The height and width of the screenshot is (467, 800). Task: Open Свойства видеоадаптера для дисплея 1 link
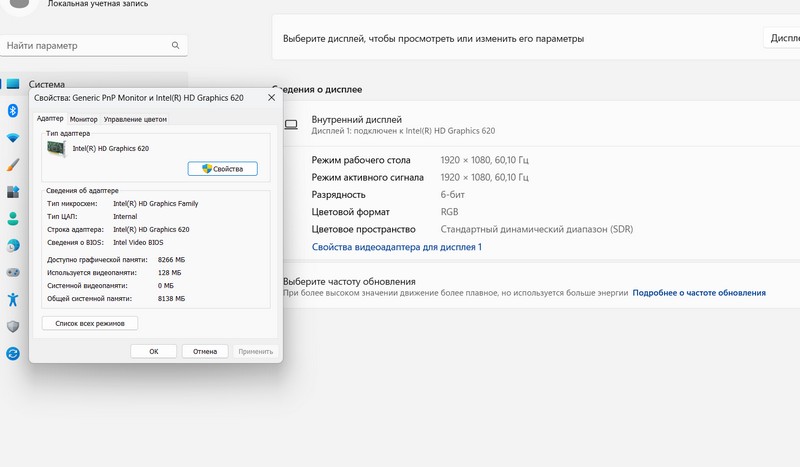pos(396,246)
